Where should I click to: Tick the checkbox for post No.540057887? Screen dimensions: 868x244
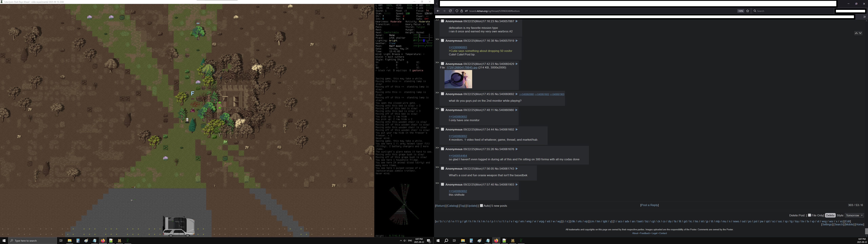point(442,21)
